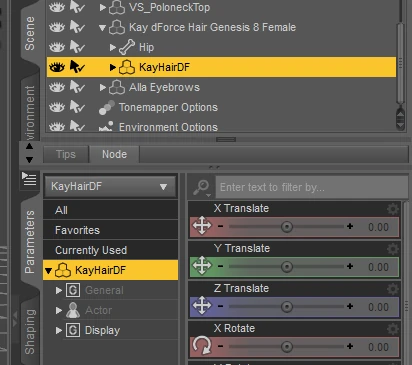This screenshot has width=412, height=365.
Task: Hide KayHairDF using its eye icon
Action: click(57, 67)
